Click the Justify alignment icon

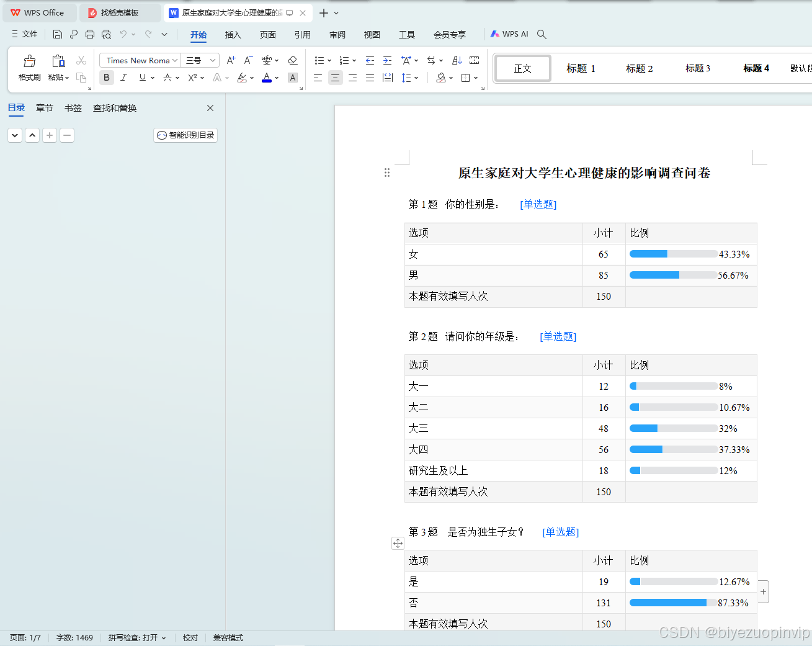(370, 78)
